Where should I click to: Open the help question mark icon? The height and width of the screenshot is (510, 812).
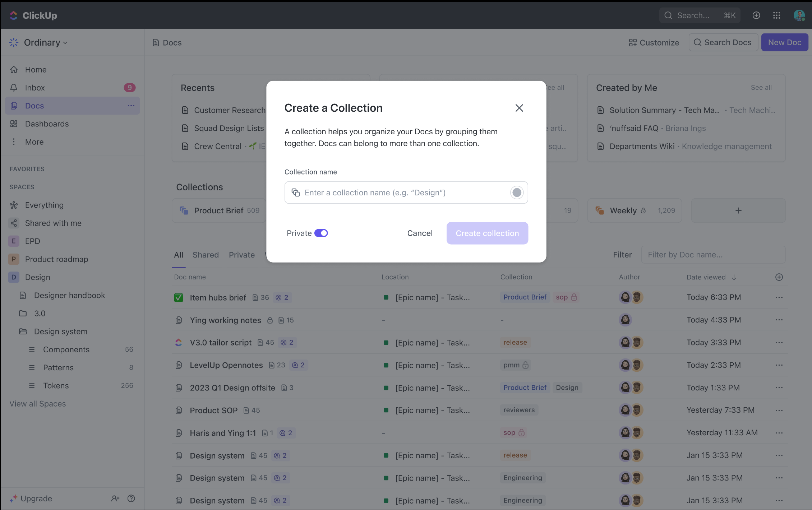coord(131,498)
